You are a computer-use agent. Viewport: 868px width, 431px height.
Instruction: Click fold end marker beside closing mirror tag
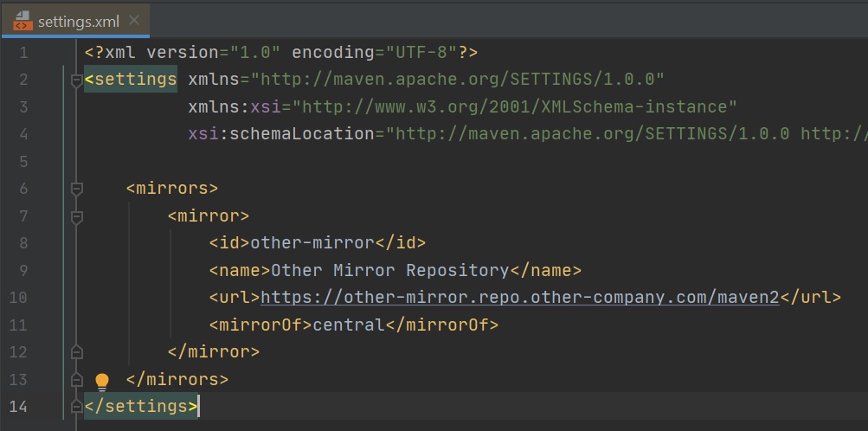pyautogui.click(x=76, y=352)
